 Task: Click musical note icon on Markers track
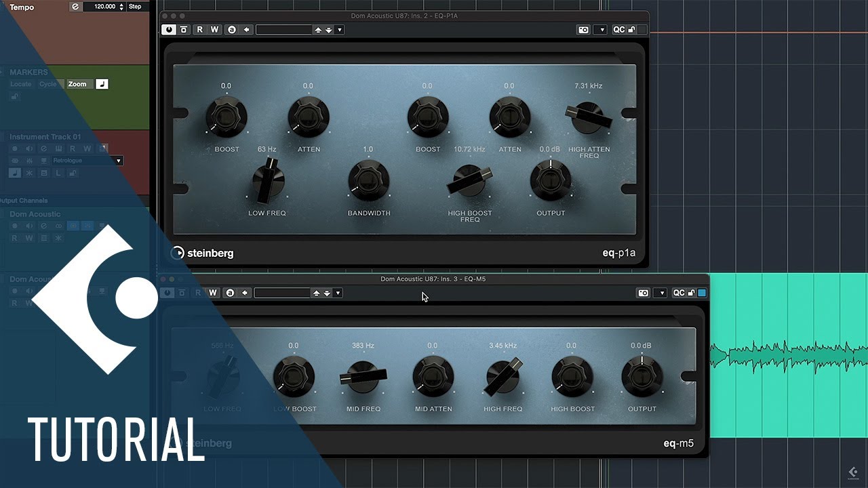(102, 84)
